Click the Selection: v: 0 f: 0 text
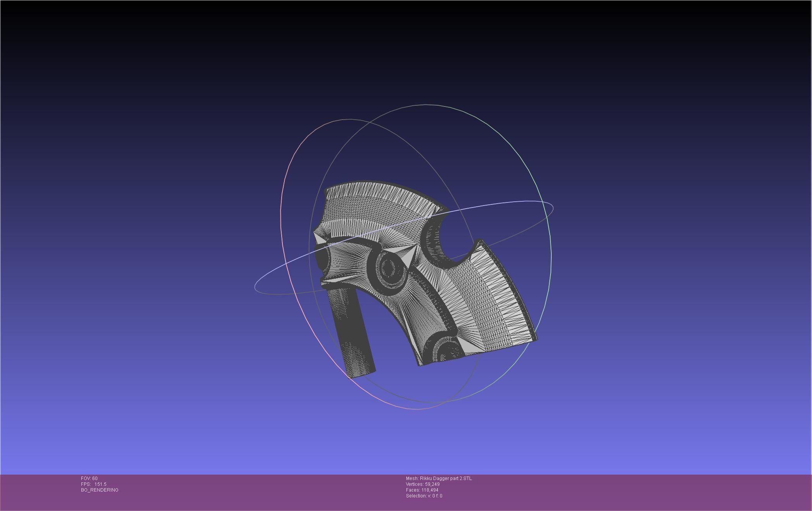The image size is (812, 511). click(424, 496)
